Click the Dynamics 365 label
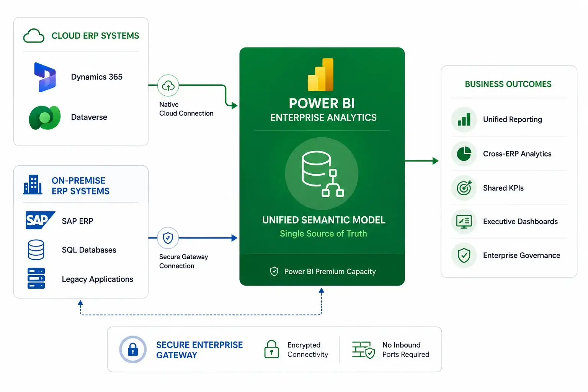 [97, 77]
